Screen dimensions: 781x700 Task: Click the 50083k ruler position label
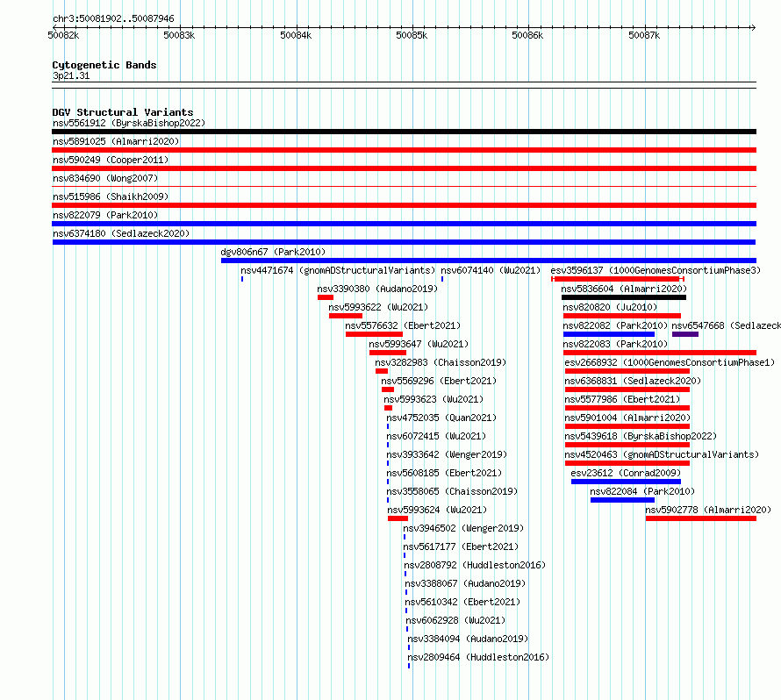click(179, 35)
